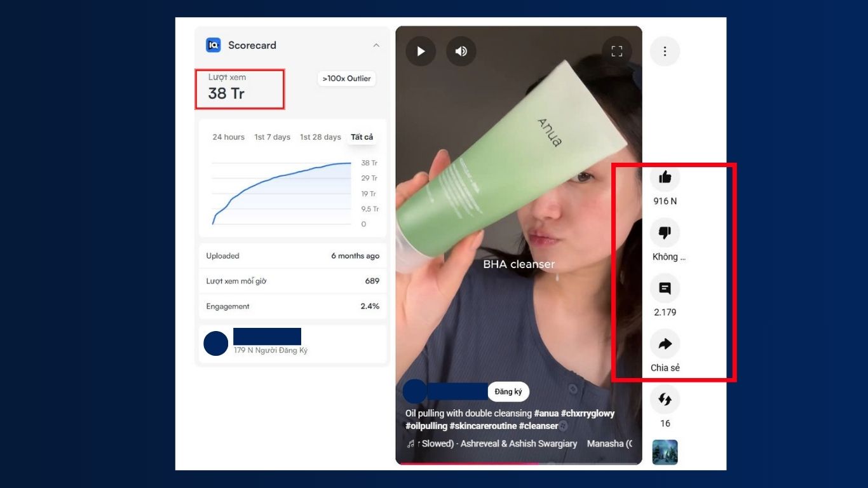Click the IQ Scorecard logo icon
The width and height of the screenshot is (868, 488).
[214, 45]
